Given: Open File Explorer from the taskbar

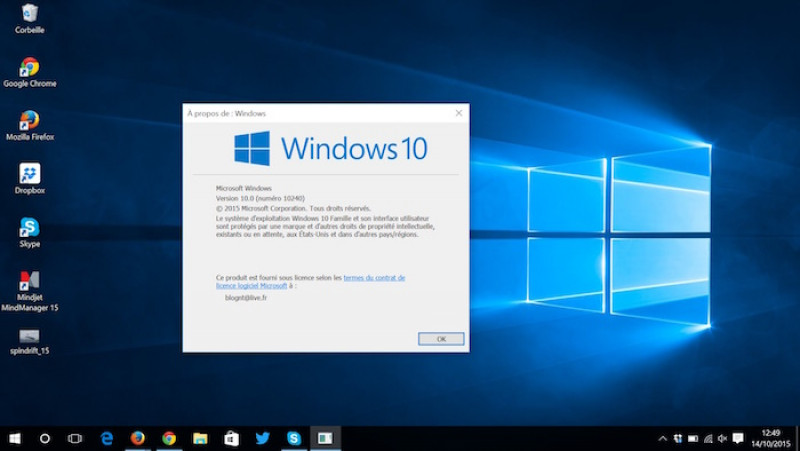Looking at the screenshot, I should tap(200, 438).
